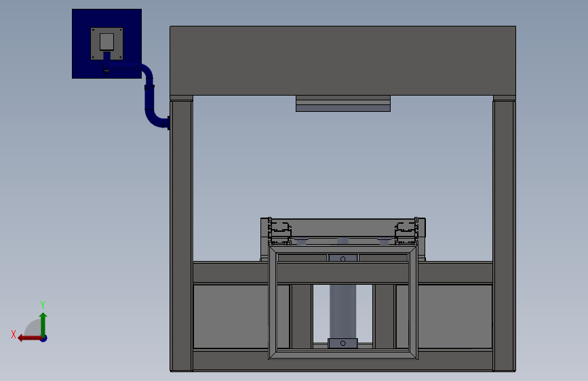The width and height of the screenshot is (588, 381).
Task: Select the plate hanging under the top beam
Action: pyautogui.click(x=343, y=104)
